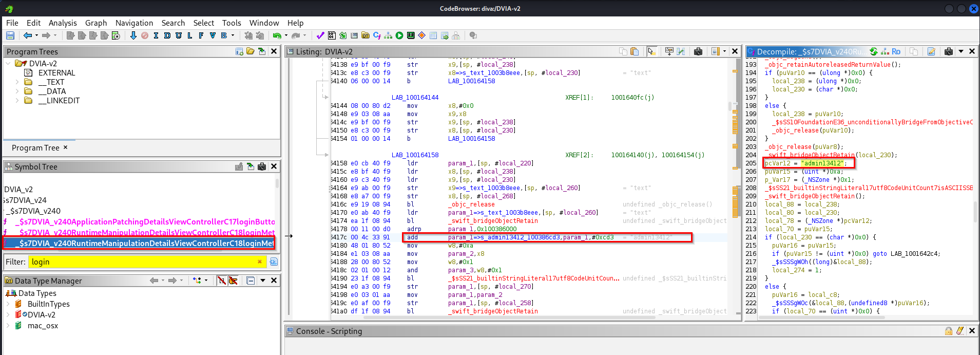Viewport: 980px width, 355px height.
Task: Expand the __TEXT folder in Program Trees
Action: coord(17,82)
